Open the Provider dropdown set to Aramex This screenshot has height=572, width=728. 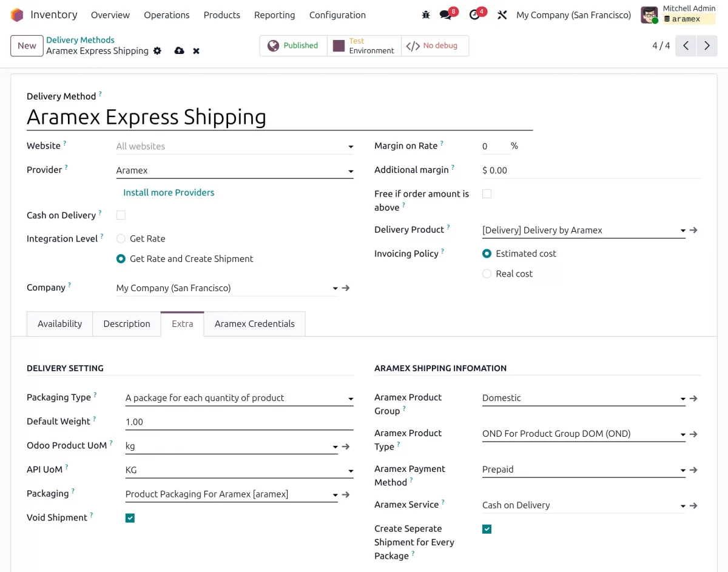coord(235,170)
